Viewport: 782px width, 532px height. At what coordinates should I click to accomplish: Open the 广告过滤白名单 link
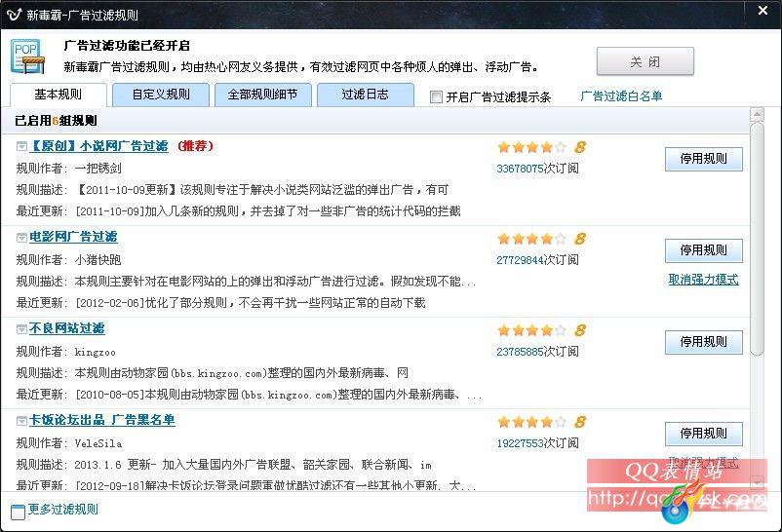click(621, 95)
